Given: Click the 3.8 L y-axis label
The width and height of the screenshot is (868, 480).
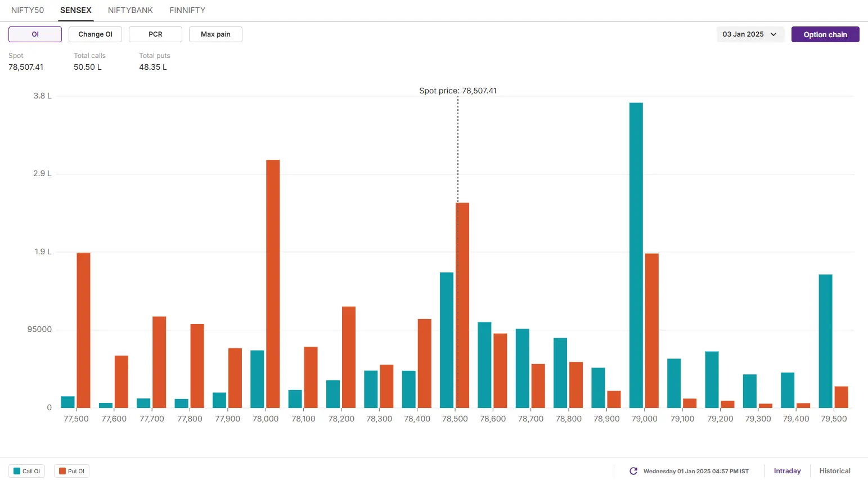Looking at the screenshot, I should [x=42, y=96].
